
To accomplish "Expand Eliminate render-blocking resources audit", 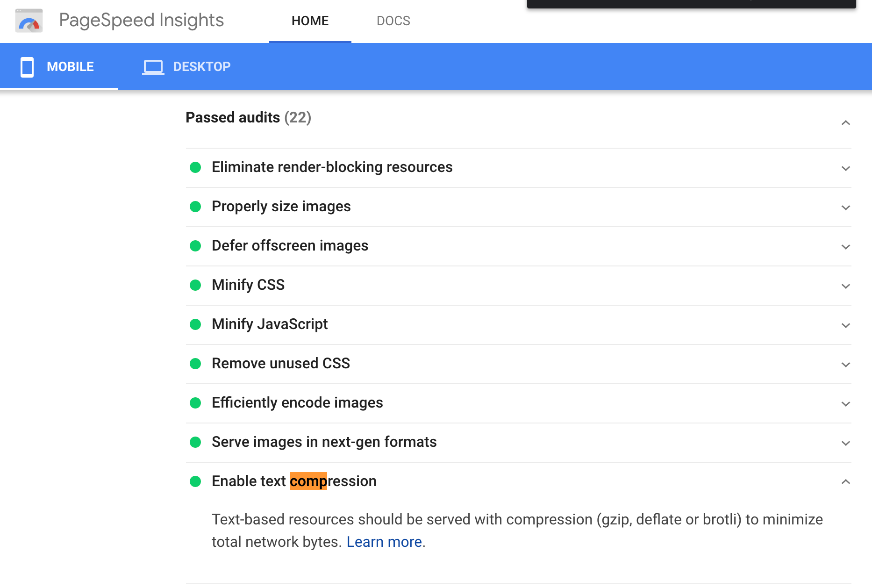I will click(845, 168).
